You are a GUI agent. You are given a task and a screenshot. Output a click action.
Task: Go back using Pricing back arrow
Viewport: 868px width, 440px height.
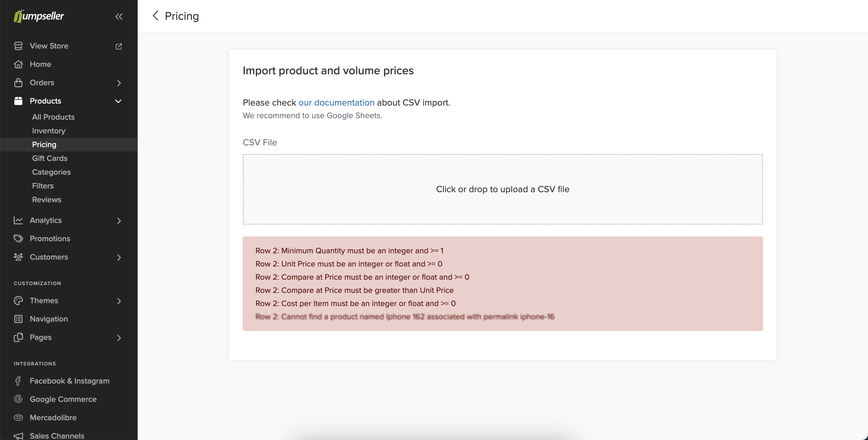click(x=155, y=15)
